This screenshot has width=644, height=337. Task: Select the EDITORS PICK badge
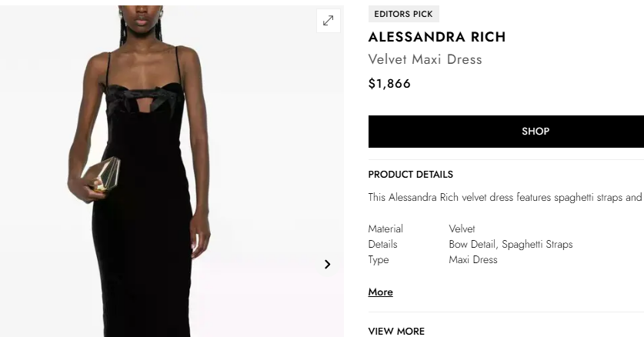click(403, 14)
